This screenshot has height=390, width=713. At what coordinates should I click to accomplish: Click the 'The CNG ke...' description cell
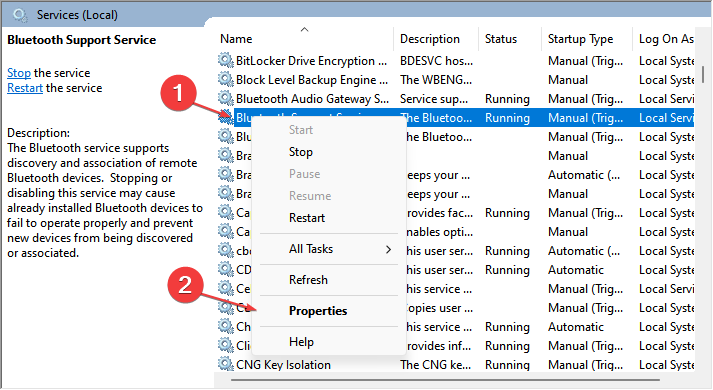[435, 365]
